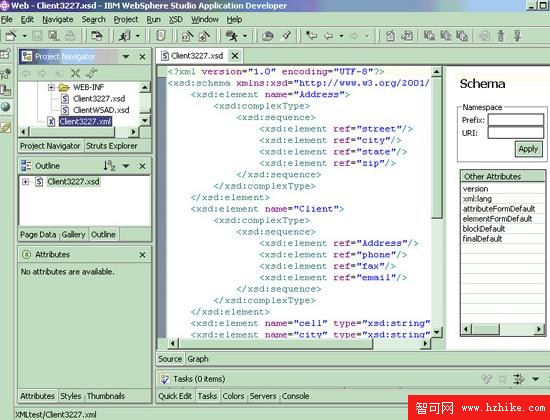Viewport: 550px width, 420px height.
Task: Click the Print toolbar icon
Action: point(70,35)
